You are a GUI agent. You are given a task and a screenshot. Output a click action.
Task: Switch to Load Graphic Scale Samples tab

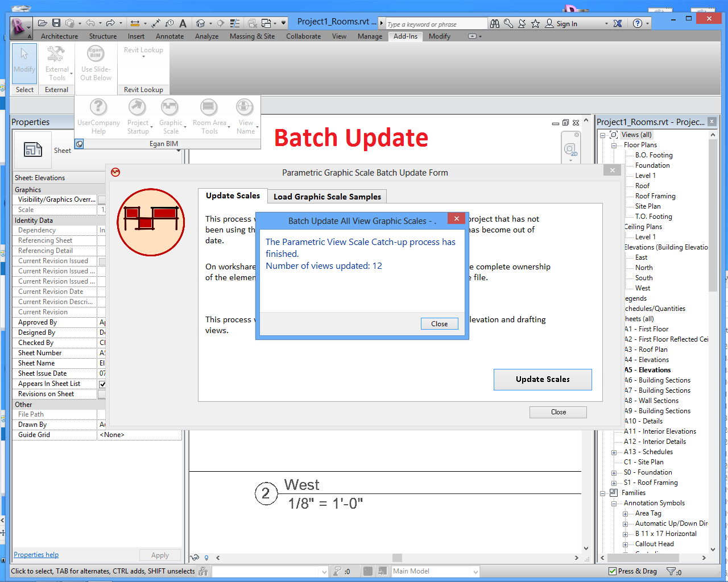click(327, 197)
